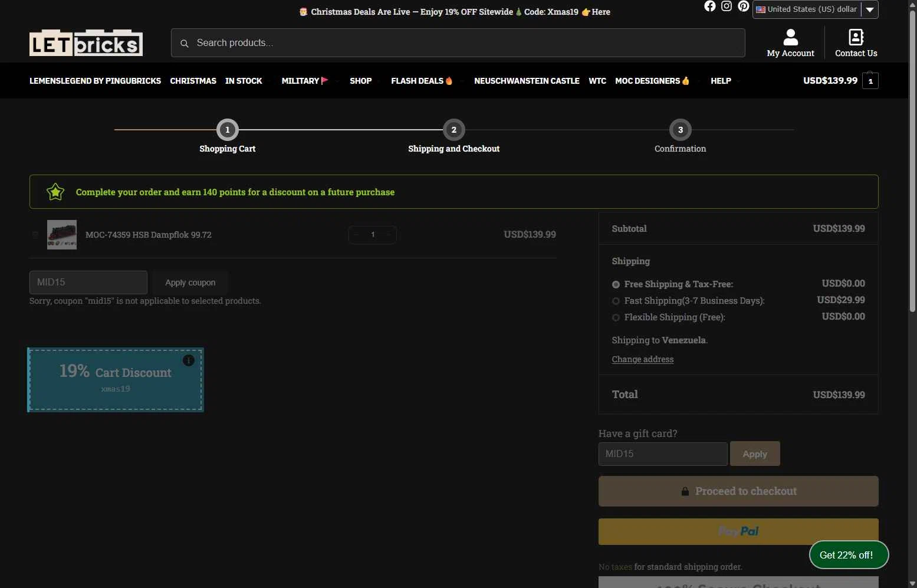Image resolution: width=917 pixels, height=588 pixels.
Task: Click the Change address link
Action: tap(642, 359)
